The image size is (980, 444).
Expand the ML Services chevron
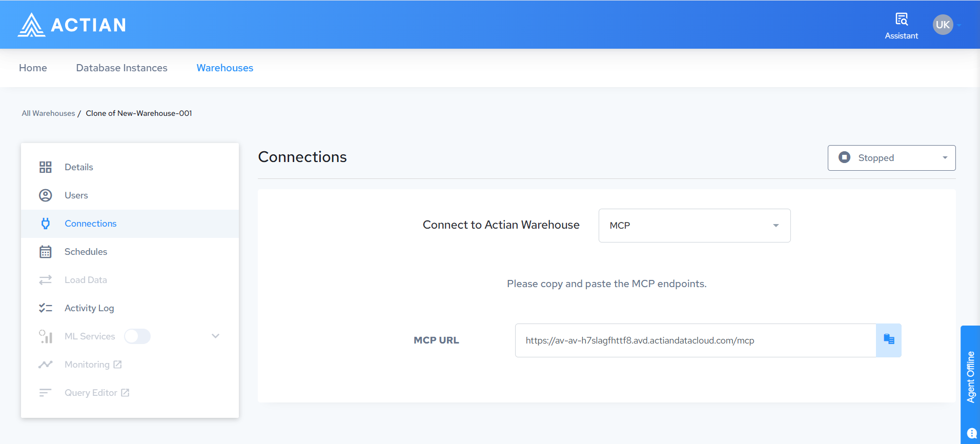tap(216, 336)
